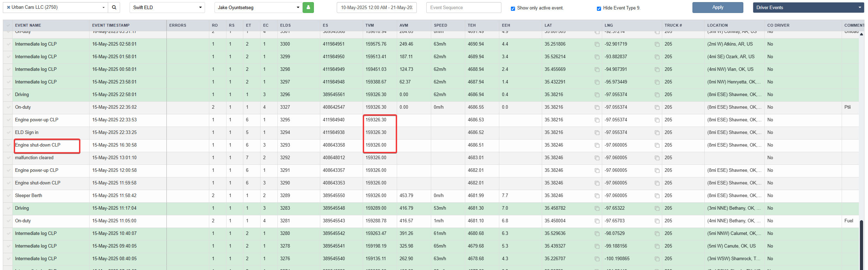Screen dimensions: 868x270
Task: Copy longitude in On-duty 22:35:02 row
Action: pyautogui.click(x=657, y=107)
